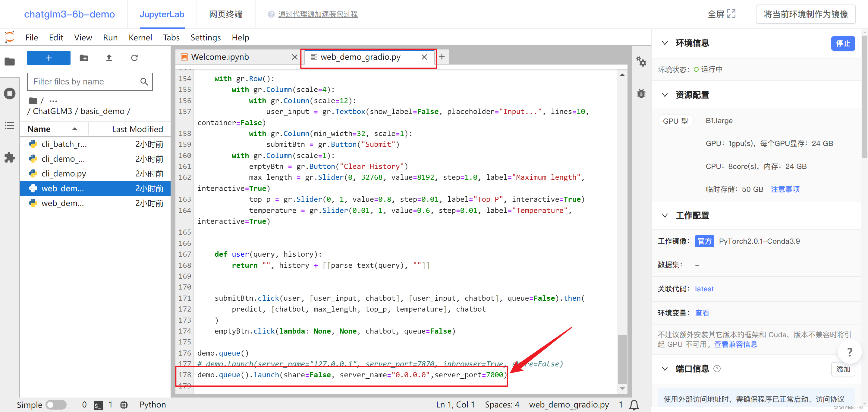
Task: Toggle the Simple mode switch
Action: (x=56, y=404)
